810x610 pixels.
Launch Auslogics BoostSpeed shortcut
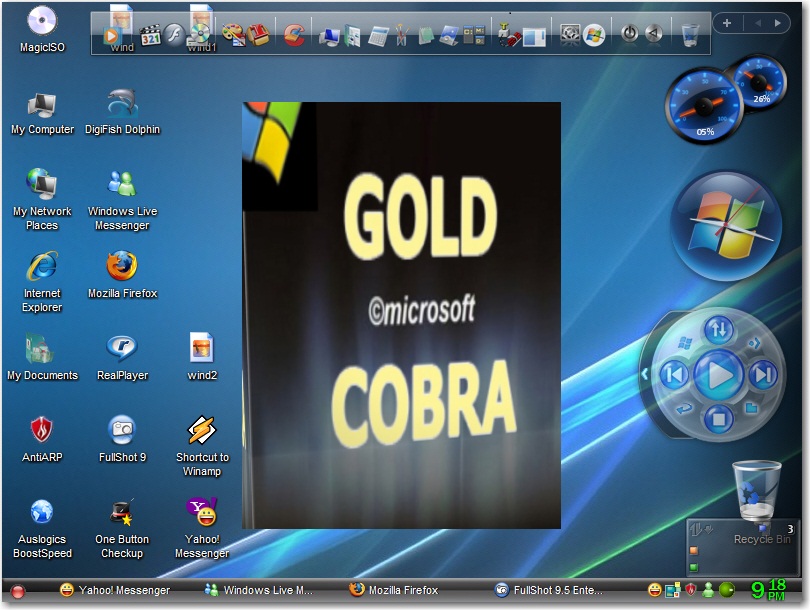coord(42,529)
